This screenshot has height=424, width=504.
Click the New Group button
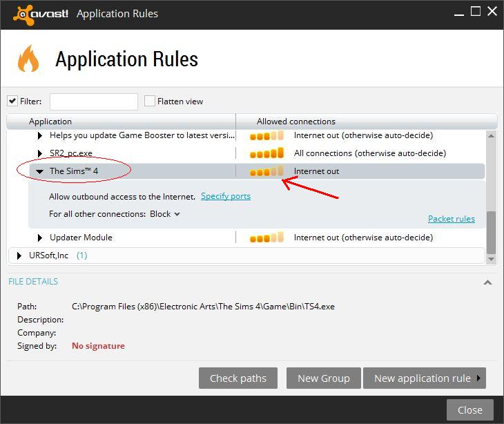tap(323, 378)
